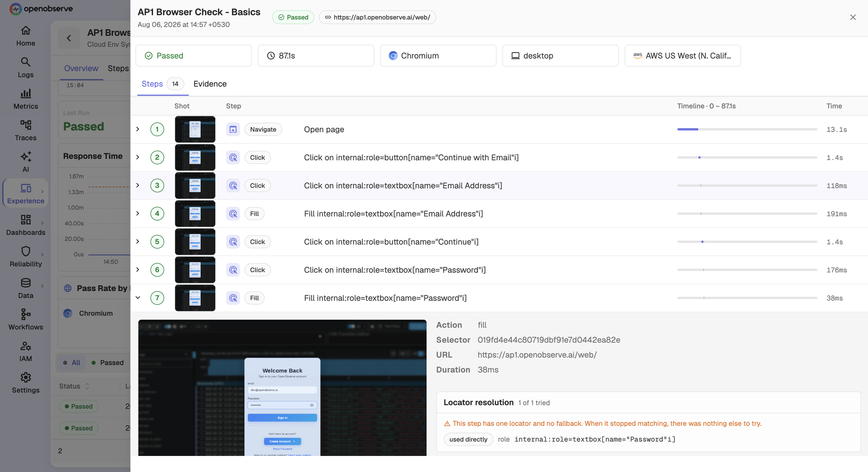
Task: Click the Passed badge in the header
Action: point(293,17)
